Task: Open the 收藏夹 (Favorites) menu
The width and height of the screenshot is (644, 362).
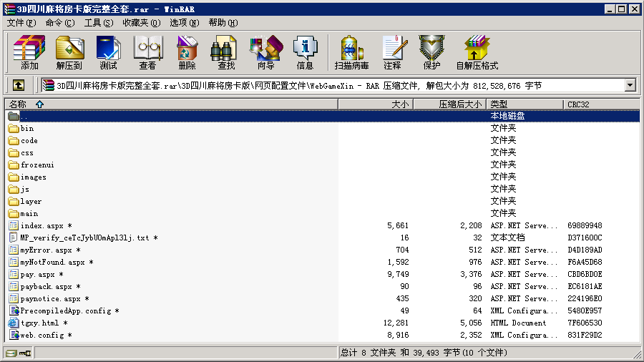Action: (140, 23)
